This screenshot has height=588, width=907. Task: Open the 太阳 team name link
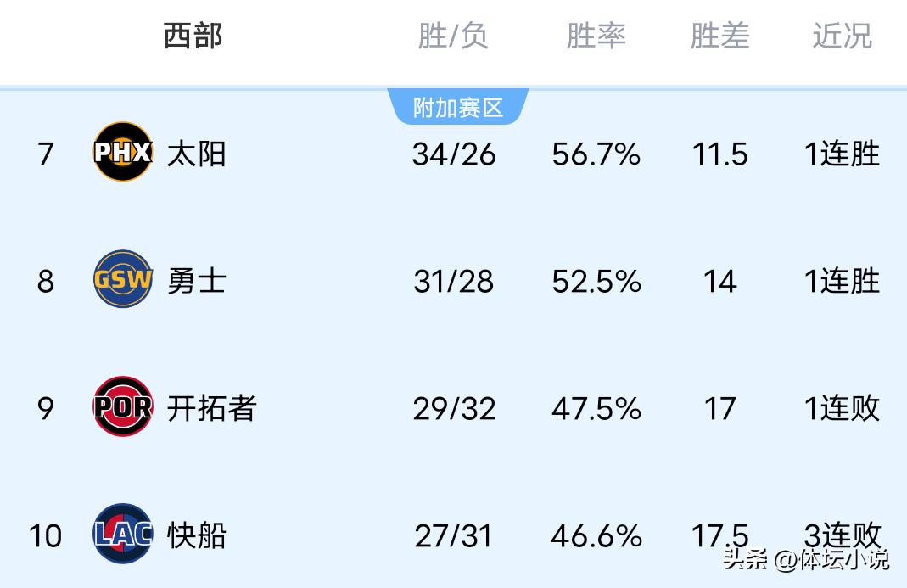pyautogui.click(x=196, y=154)
